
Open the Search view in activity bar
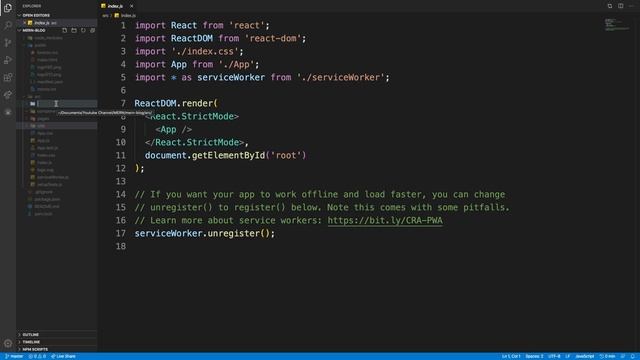(x=8, y=25)
